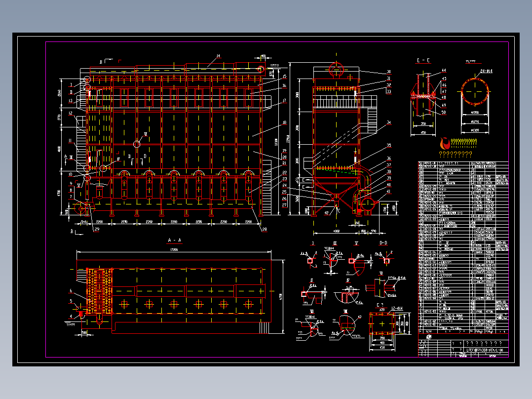Pick the φ1200 diameter dimension

(475, 112)
